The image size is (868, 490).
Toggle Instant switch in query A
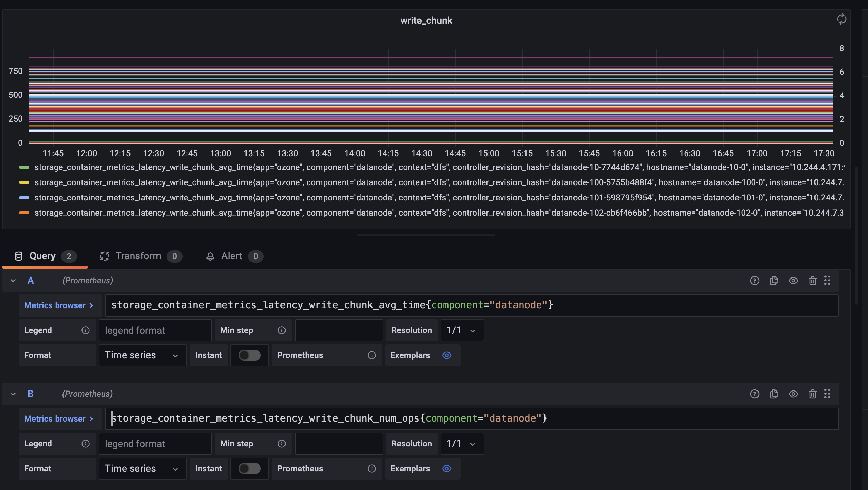tap(249, 355)
